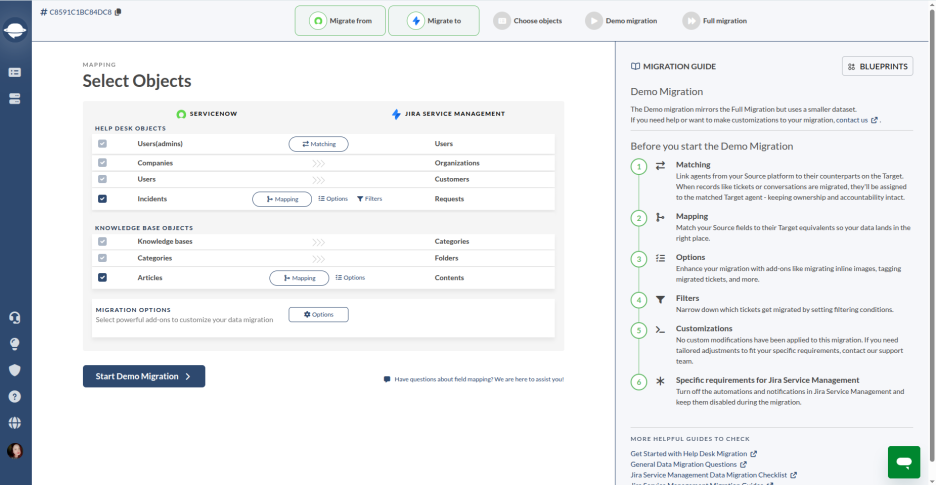Open the support headset sidebar icon
This screenshot has height=485, width=936.
[x=15, y=317]
